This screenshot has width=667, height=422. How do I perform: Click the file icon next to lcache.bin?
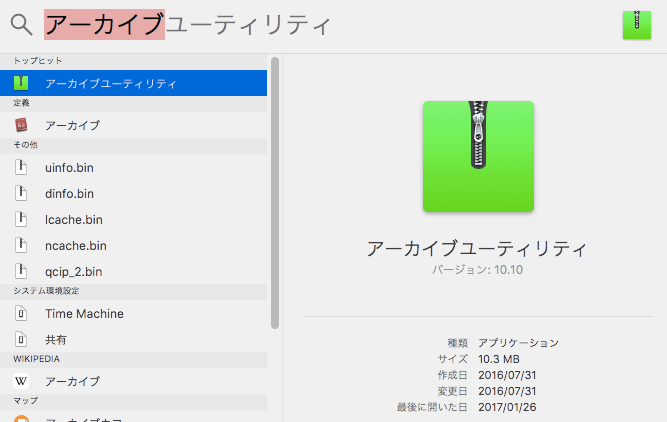[21, 219]
